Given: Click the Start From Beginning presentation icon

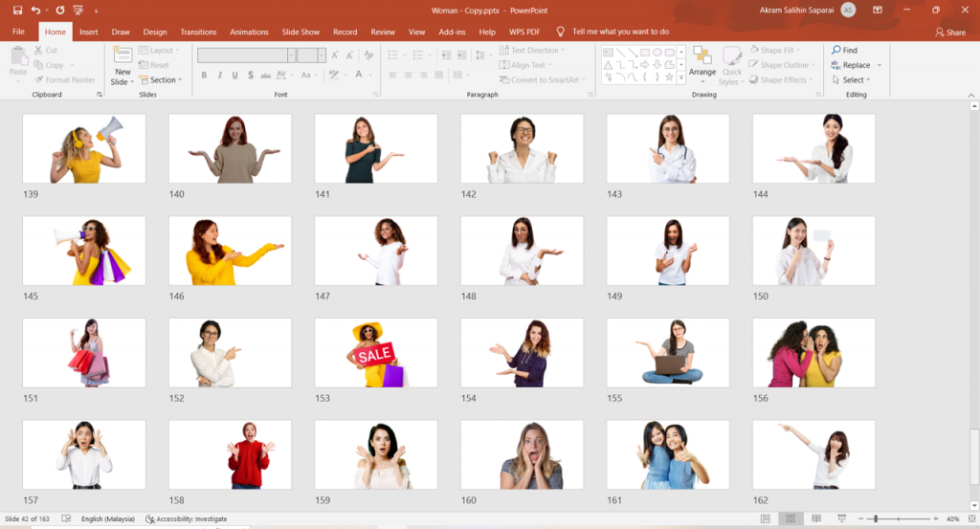Looking at the screenshot, I should pos(78,10).
